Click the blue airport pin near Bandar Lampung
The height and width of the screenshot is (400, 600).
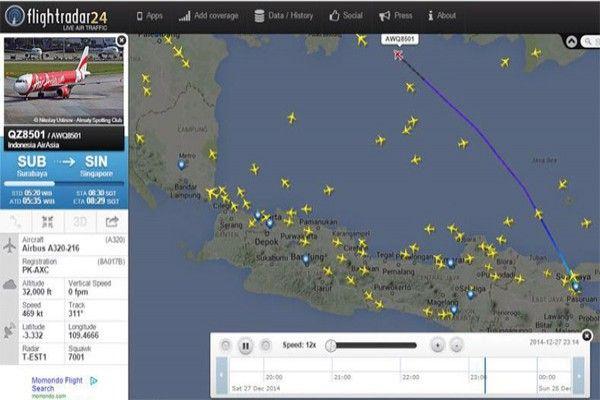(181, 161)
